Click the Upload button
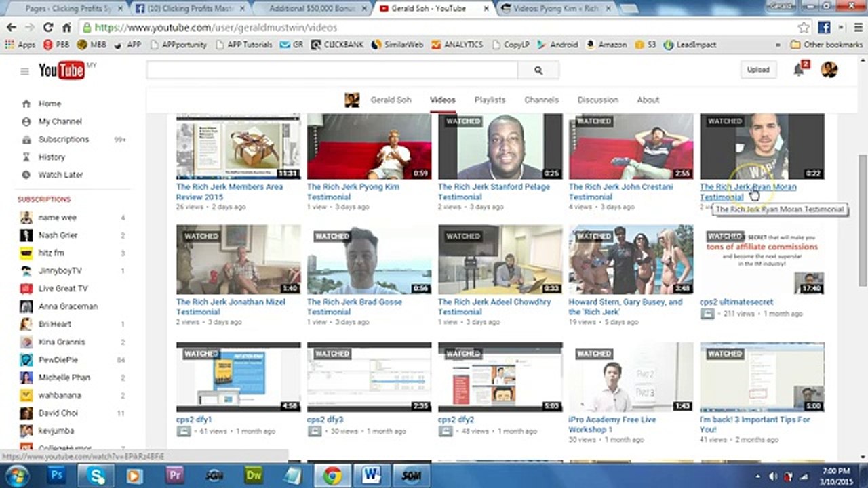868x488 pixels. tap(758, 70)
